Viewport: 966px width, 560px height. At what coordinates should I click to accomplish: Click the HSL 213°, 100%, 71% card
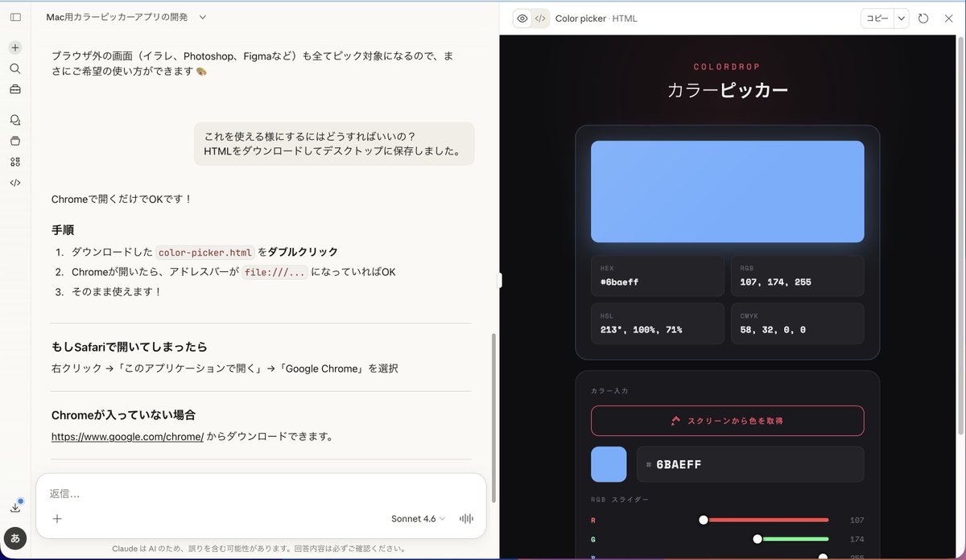(x=658, y=323)
